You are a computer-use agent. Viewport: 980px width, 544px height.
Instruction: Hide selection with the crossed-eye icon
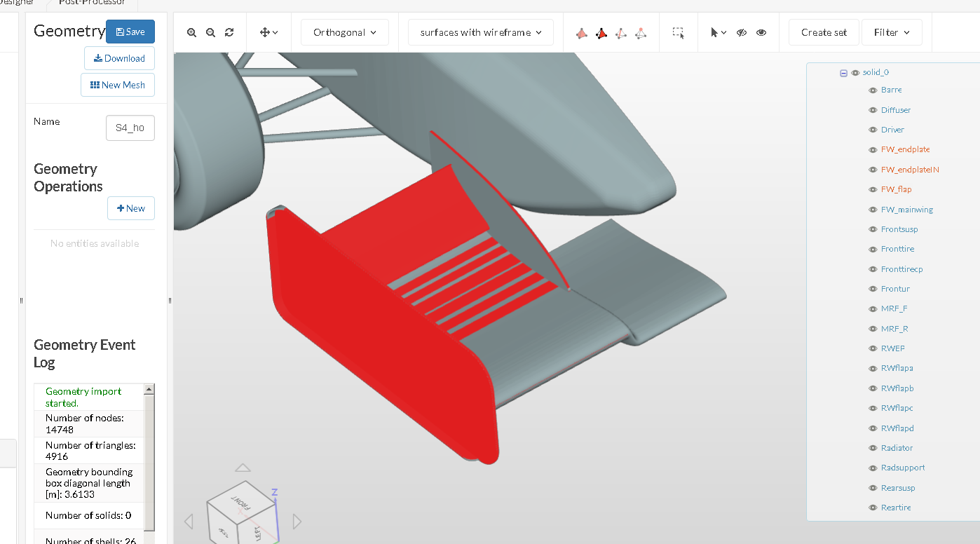(742, 32)
